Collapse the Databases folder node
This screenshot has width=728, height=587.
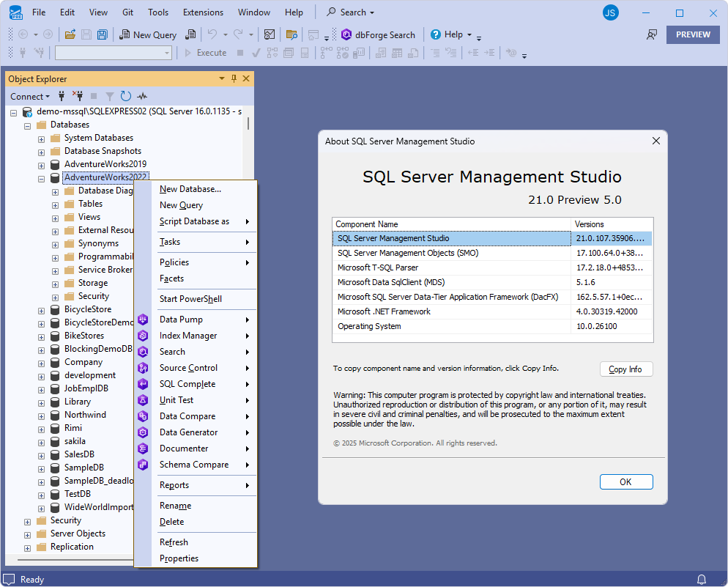pos(27,125)
